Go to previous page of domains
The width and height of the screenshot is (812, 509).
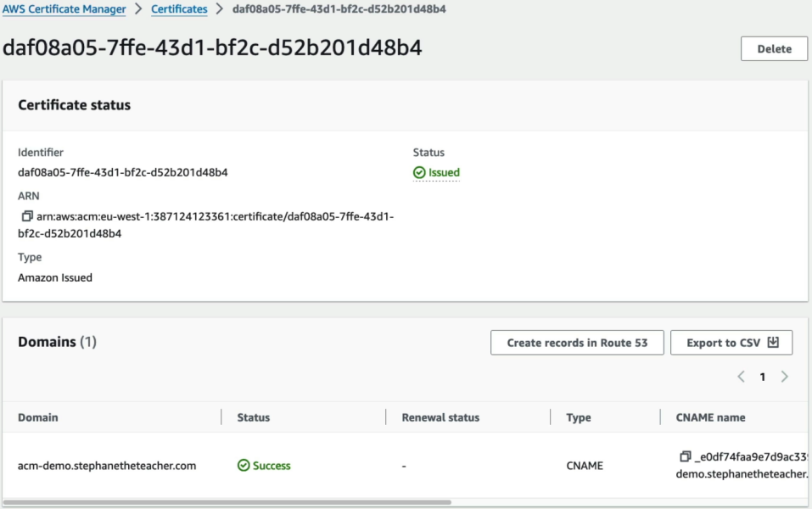tap(741, 377)
